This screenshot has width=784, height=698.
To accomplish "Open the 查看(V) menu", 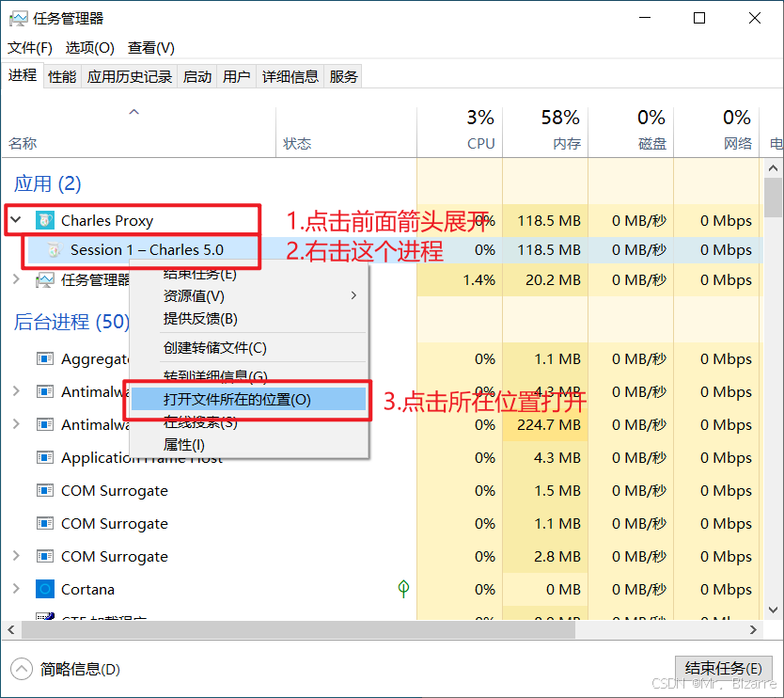I will [x=151, y=48].
